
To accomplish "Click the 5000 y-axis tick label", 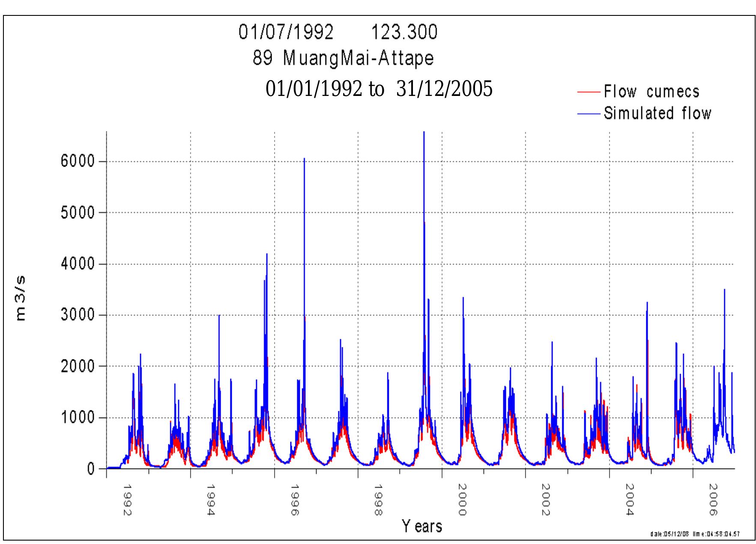I will coord(77,213).
